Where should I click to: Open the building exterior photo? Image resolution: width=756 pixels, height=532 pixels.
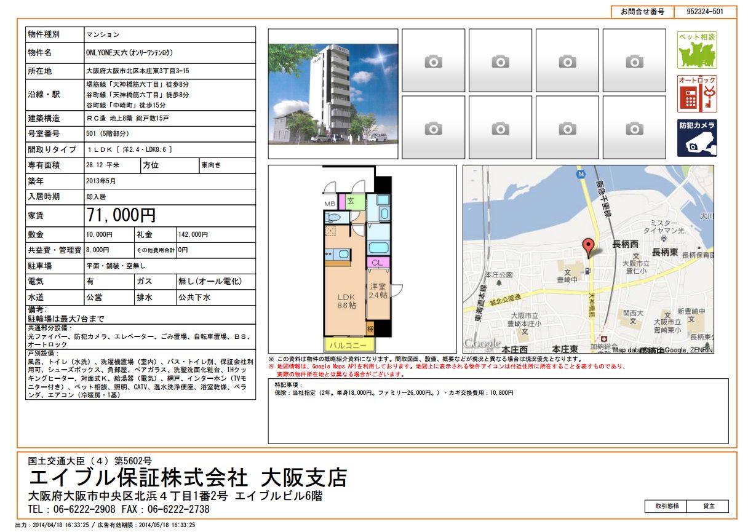pos(333,94)
